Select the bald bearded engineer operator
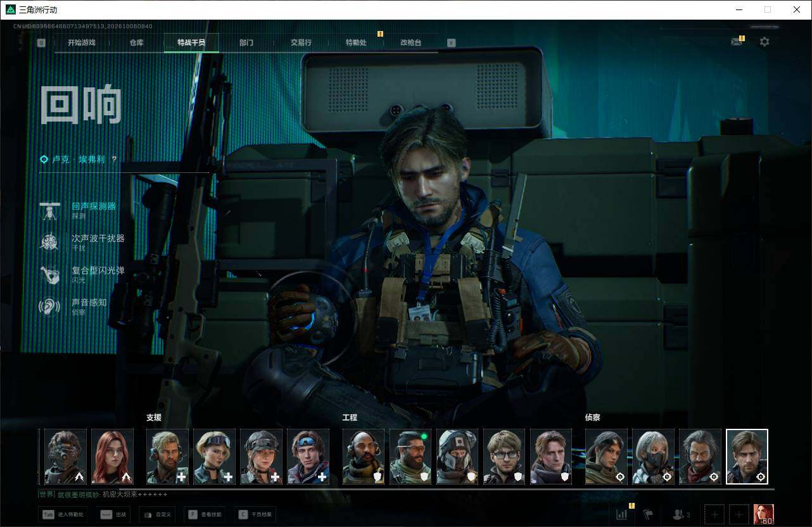The width and height of the screenshot is (812, 527). click(x=364, y=457)
